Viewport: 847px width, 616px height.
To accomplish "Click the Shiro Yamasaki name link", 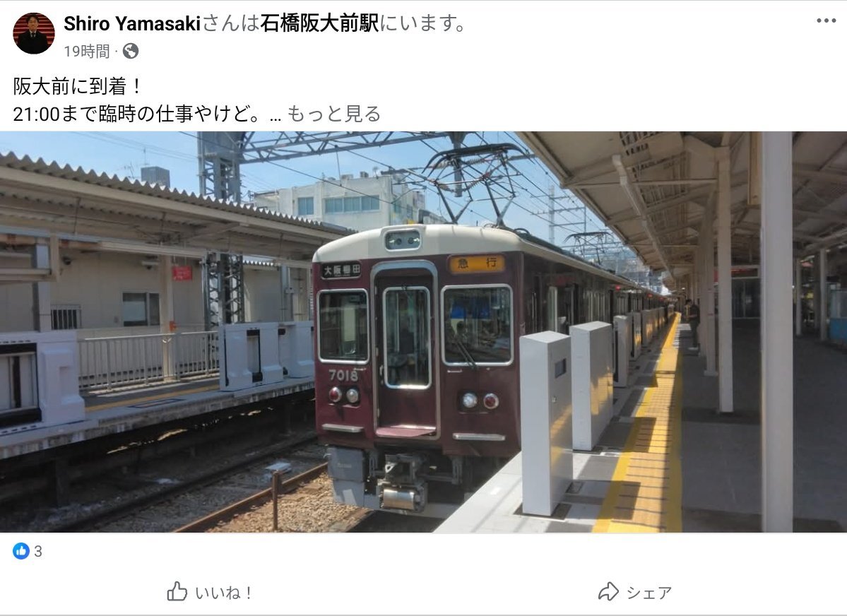I will (132, 24).
